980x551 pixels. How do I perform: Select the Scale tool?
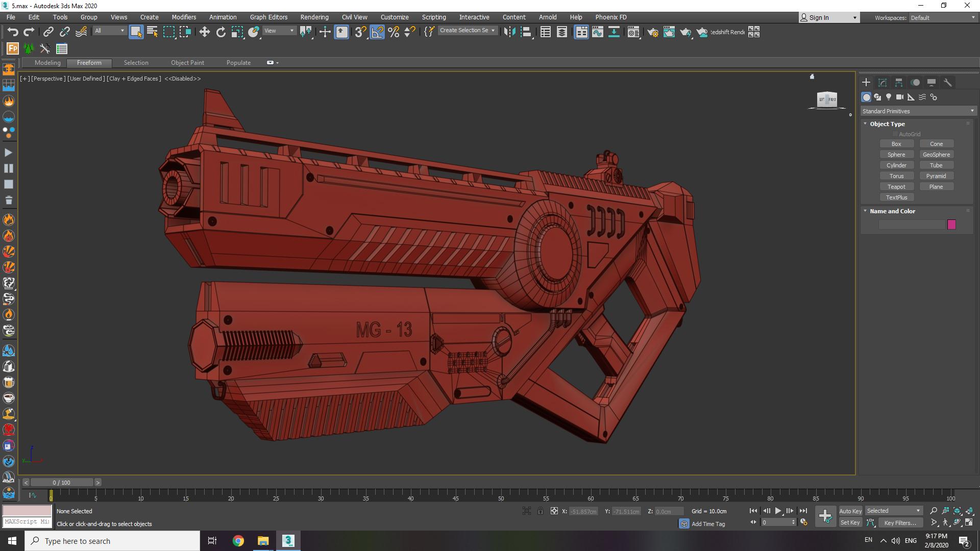pos(237,32)
